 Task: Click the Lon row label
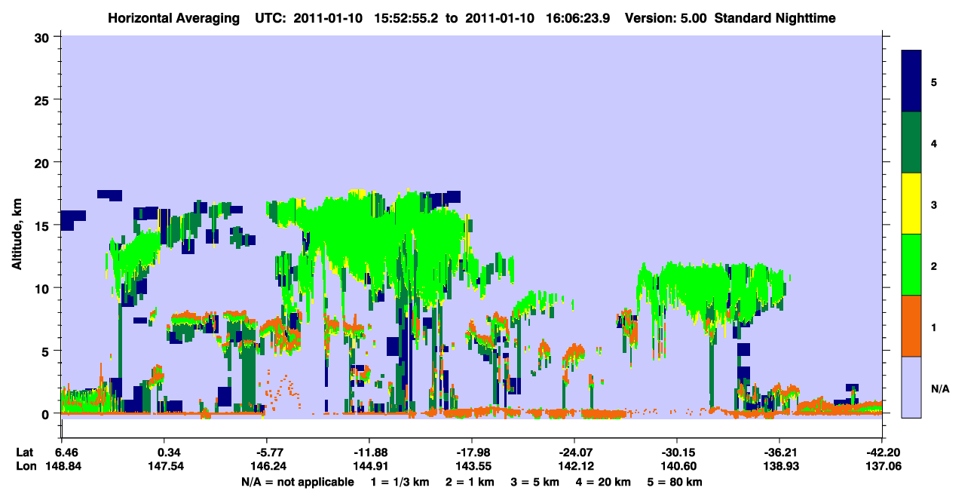pos(25,467)
